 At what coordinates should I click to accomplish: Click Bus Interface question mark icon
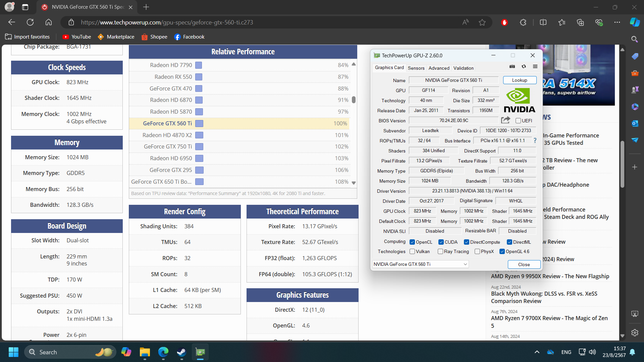pyautogui.click(x=535, y=140)
